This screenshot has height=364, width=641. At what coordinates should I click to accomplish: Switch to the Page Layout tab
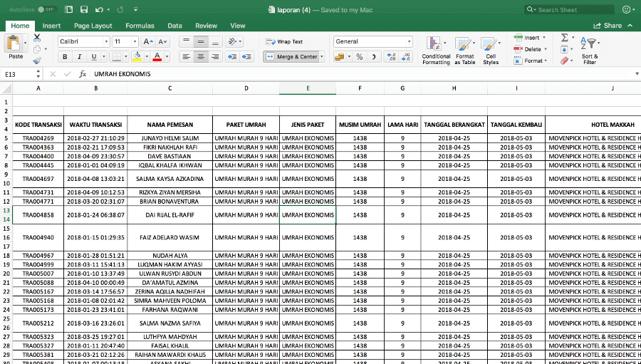(x=93, y=26)
